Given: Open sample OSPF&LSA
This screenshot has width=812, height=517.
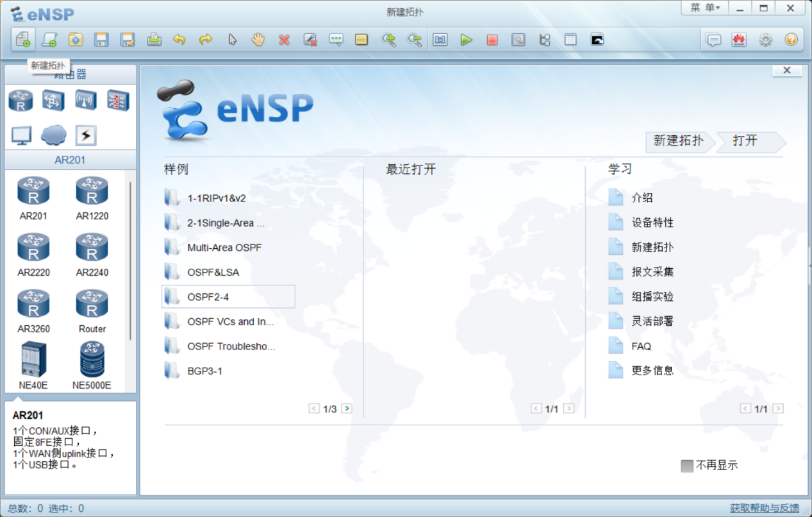Looking at the screenshot, I should (x=228, y=272).
